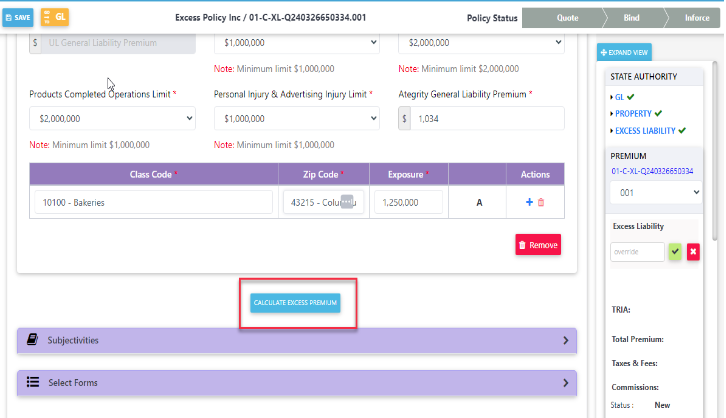726x418 pixels.
Task: Click the Zip Code field 43215
Action: point(323,202)
